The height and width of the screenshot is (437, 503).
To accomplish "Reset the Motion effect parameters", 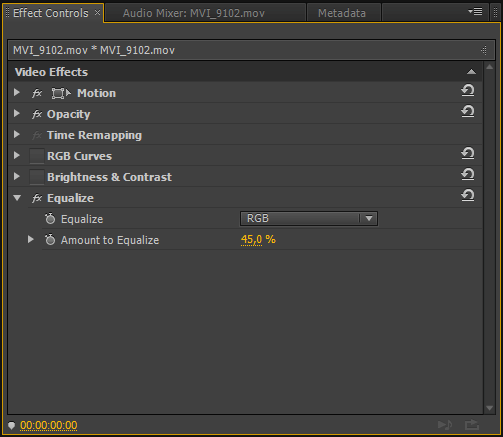I will pyautogui.click(x=468, y=90).
